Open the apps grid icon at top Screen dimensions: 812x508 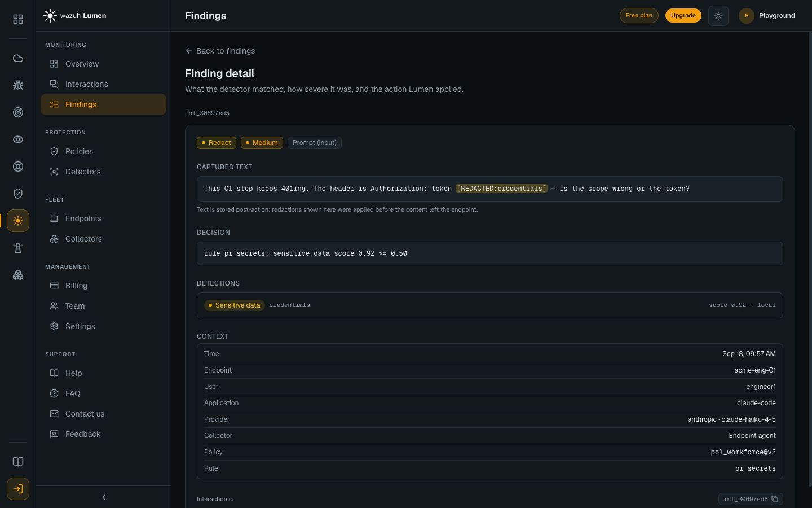18,19
